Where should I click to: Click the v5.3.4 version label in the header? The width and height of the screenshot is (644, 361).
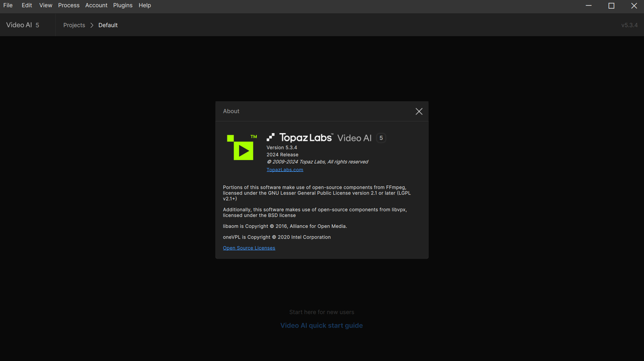pyautogui.click(x=629, y=25)
